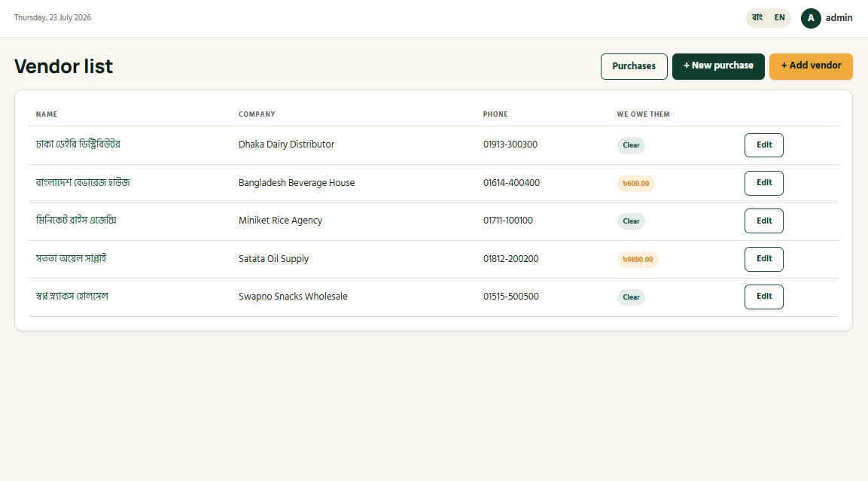Select vendor name সততা অয়েল সাপ্লাই
The image size is (868, 481).
point(71,258)
